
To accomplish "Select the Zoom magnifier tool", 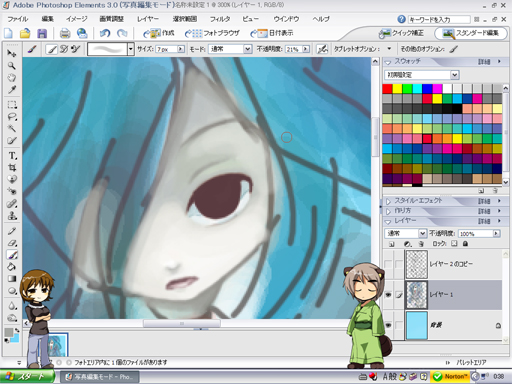I will (x=12, y=66).
